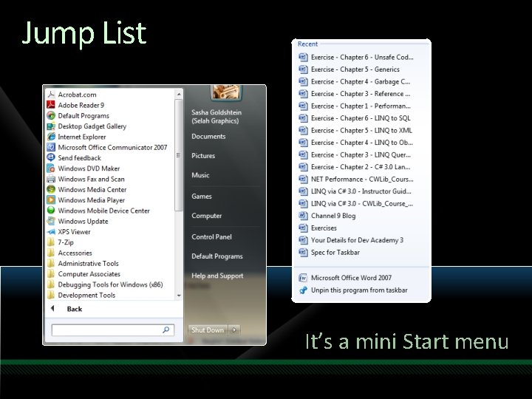
Task: Open Computer from Start menu
Action: [207, 216]
